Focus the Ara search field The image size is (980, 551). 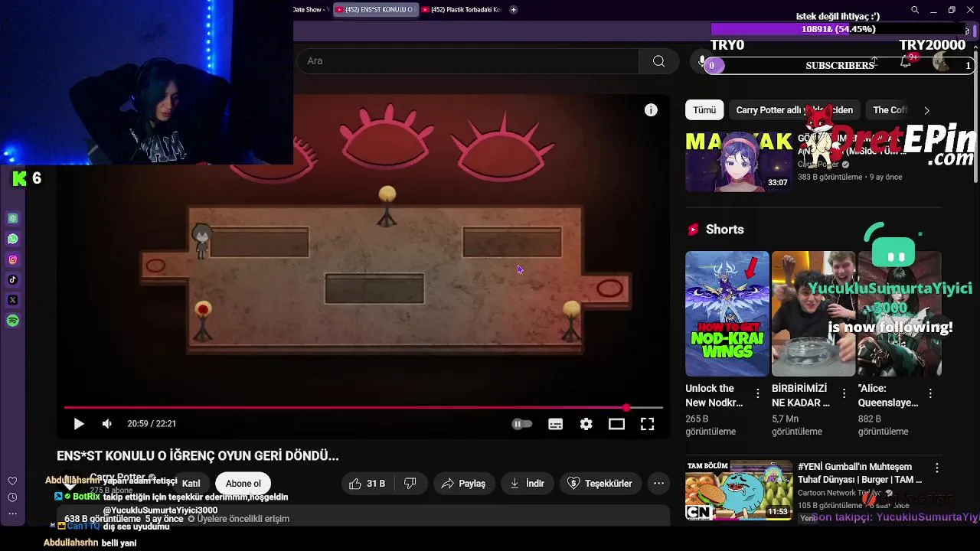click(467, 61)
